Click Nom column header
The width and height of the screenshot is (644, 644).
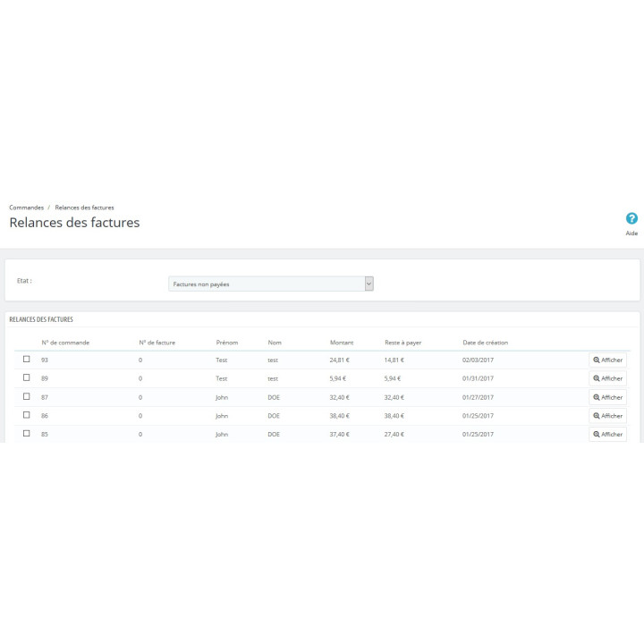coord(275,343)
